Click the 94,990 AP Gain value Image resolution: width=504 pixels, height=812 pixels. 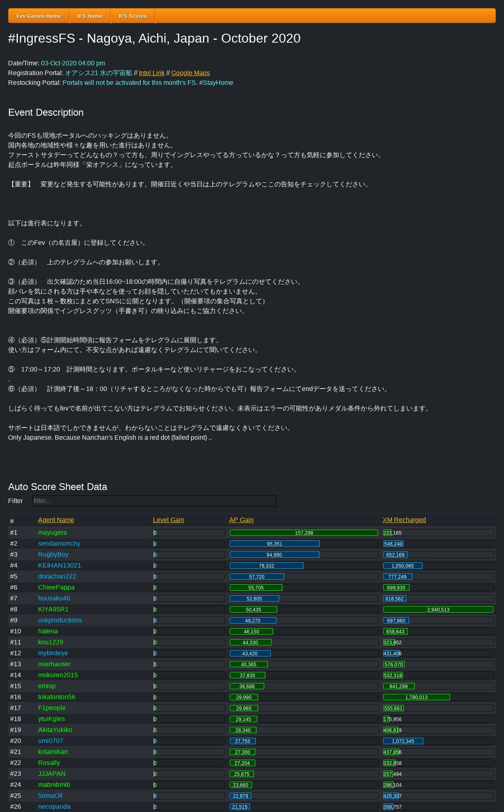click(274, 555)
